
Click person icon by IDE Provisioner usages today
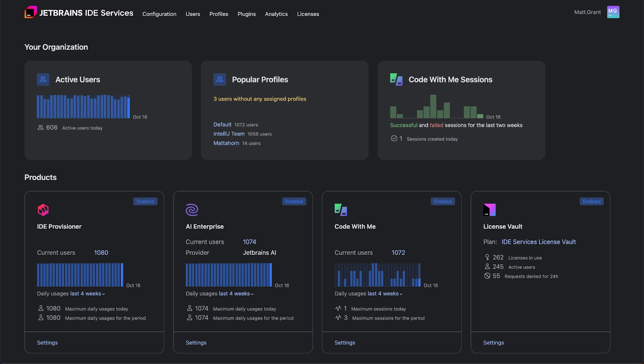(x=41, y=308)
